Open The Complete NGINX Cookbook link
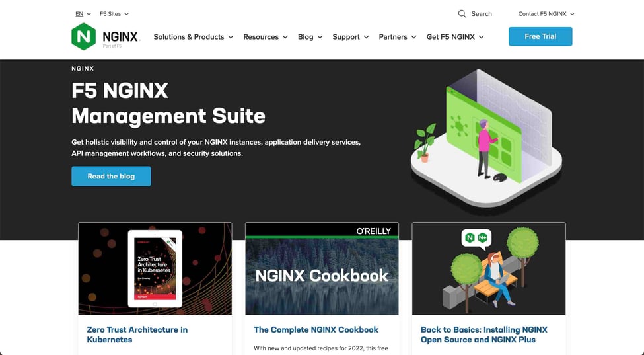The image size is (644, 355). [316, 329]
